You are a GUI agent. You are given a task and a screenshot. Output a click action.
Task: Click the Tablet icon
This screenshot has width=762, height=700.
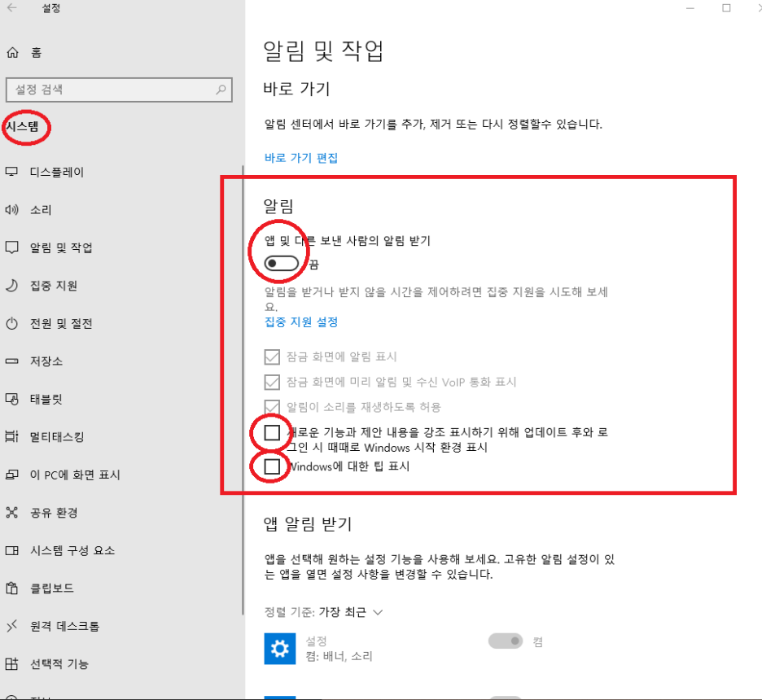[11, 399]
